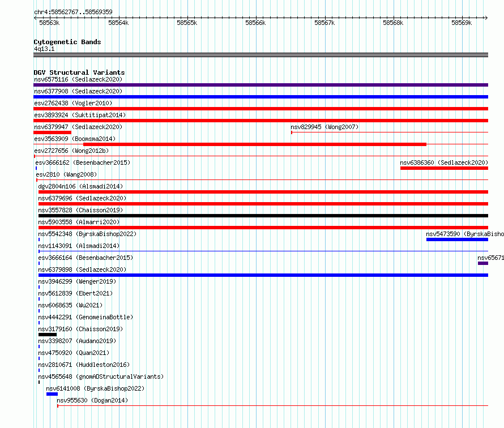Select nsv3179160 (Chaisson2019) label

[80, 329]
